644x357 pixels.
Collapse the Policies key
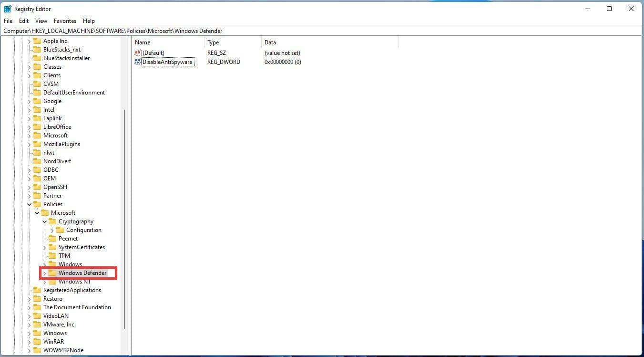click(29, 204)
